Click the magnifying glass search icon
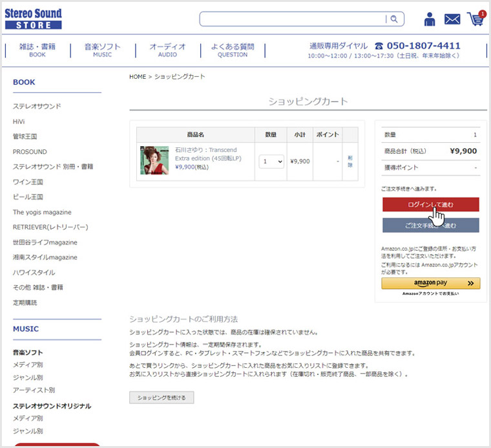491x448 pixels. [394, 19]
